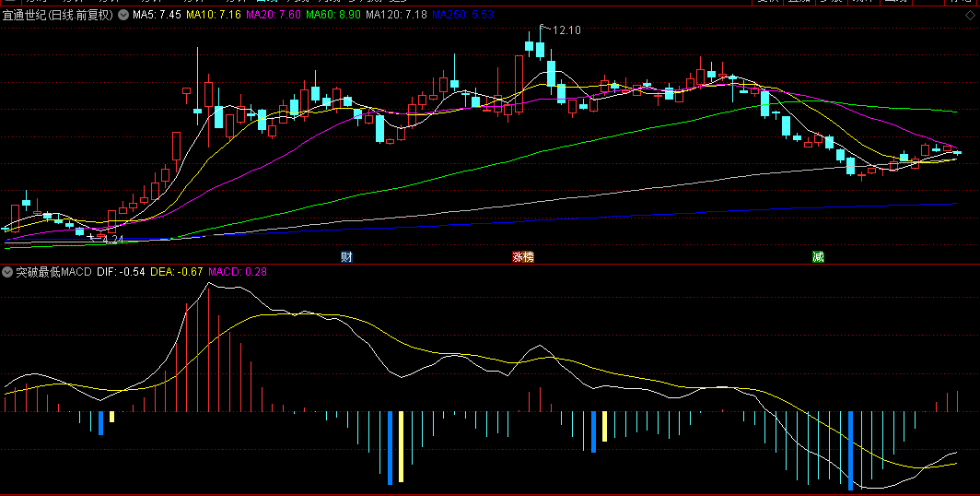Click the 4.24 low price annotation
This screenshot has width=980, height=496.
113,239
